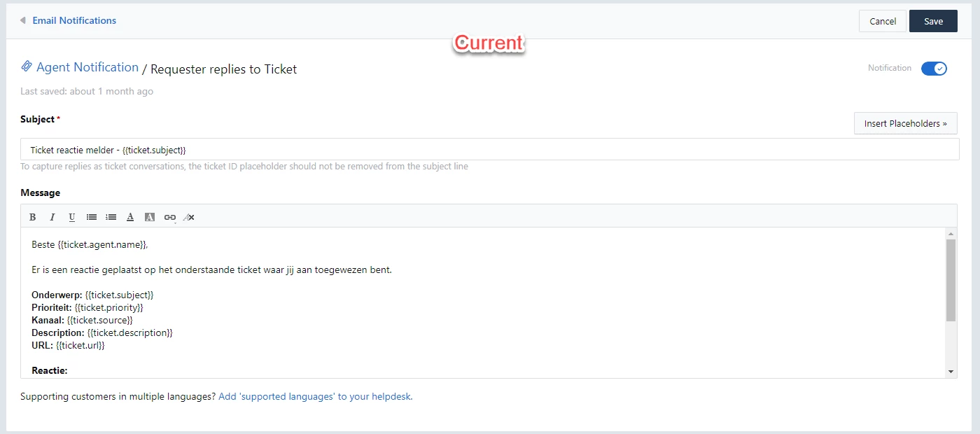Open the Insert Placeholders menu
Screen dimensions: 980x434
click(x=905, y=123)
